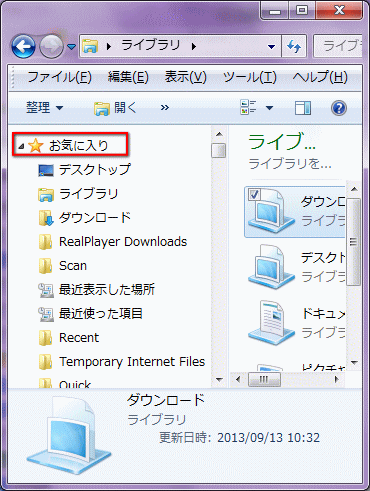Collapse the お気に入り tree triangle

click(21, 146)
